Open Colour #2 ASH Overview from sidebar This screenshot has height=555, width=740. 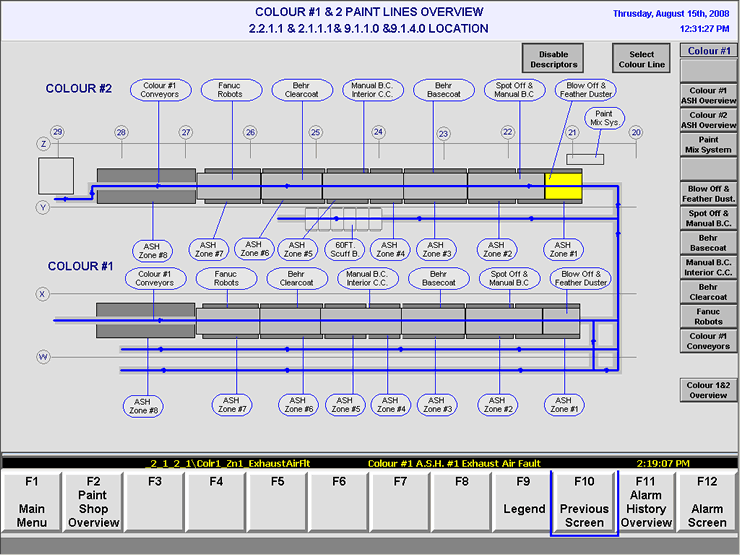point(708,119)
